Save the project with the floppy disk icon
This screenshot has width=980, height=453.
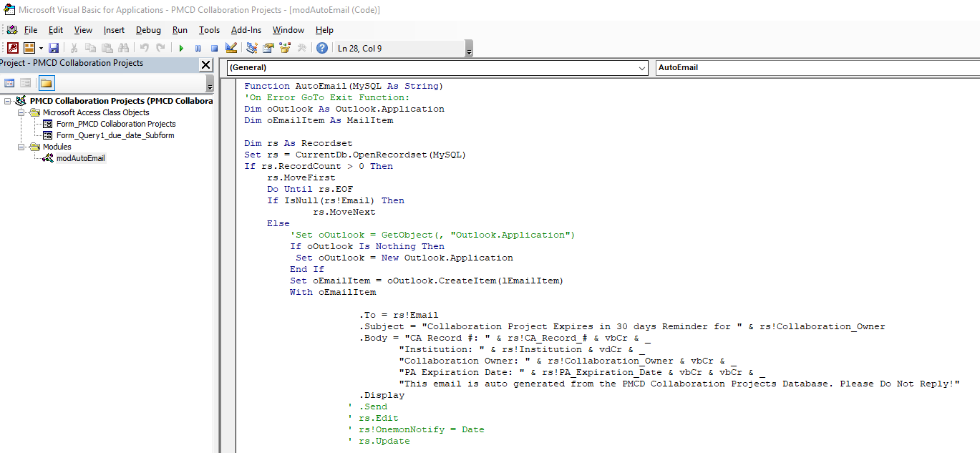tap(54, 48)
